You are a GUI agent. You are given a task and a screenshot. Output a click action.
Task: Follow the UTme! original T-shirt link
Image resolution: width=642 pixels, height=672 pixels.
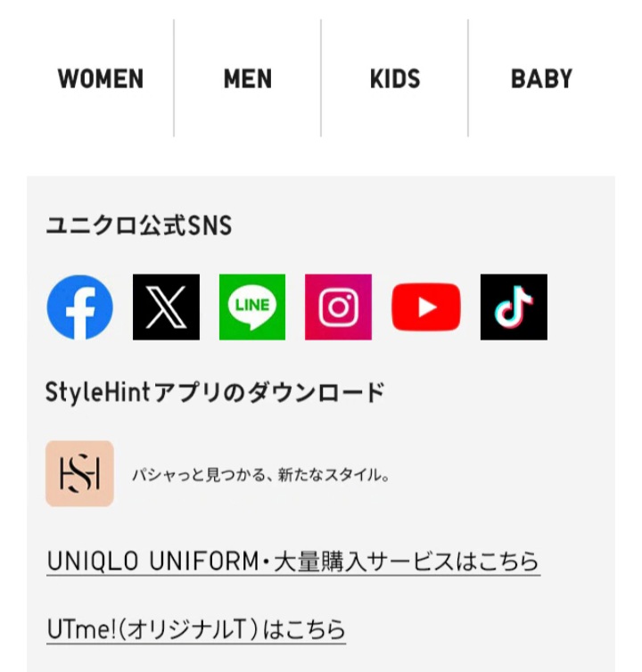[x=196, y=629]
